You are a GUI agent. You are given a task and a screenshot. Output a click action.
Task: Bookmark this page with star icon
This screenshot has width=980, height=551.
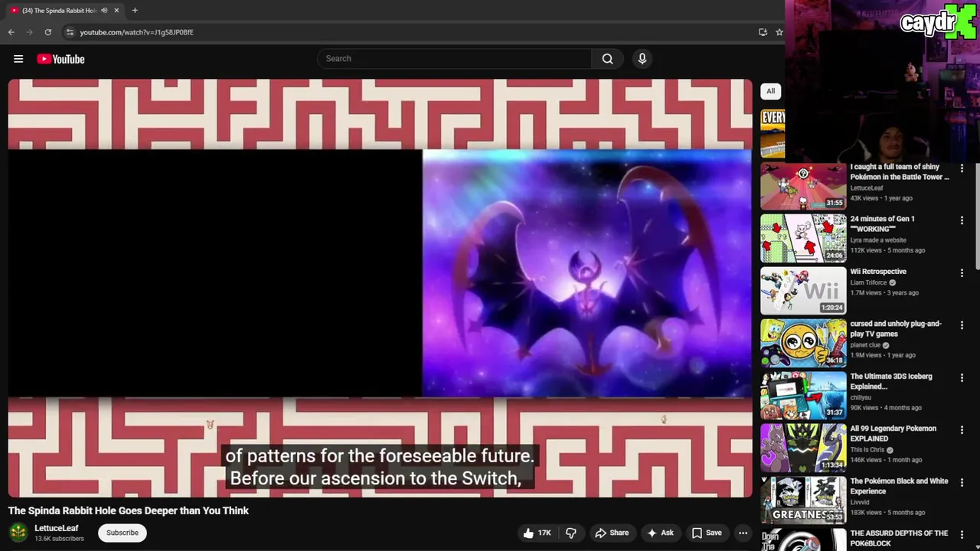(779, 32)
